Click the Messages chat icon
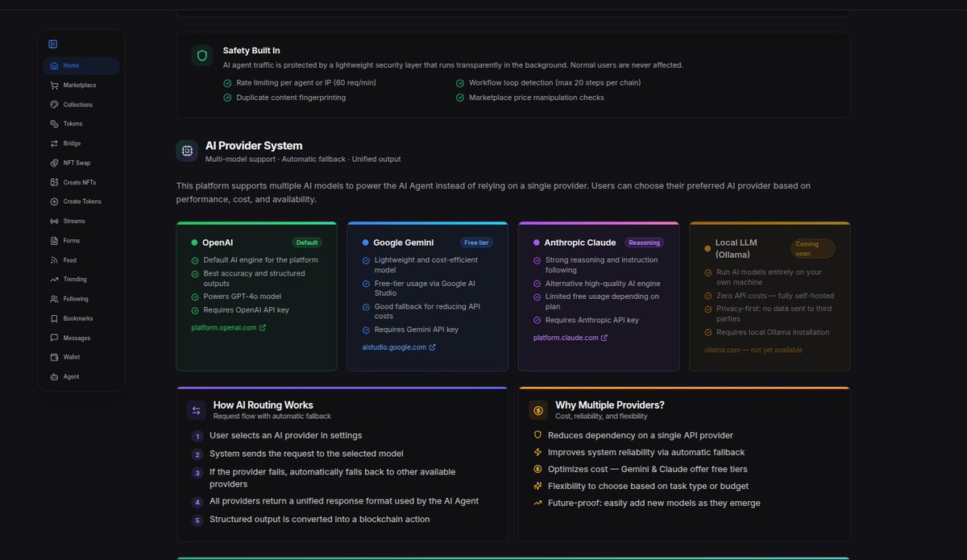Image resolution: width=967 pixels, height=560 pixels. pos(54,338)
